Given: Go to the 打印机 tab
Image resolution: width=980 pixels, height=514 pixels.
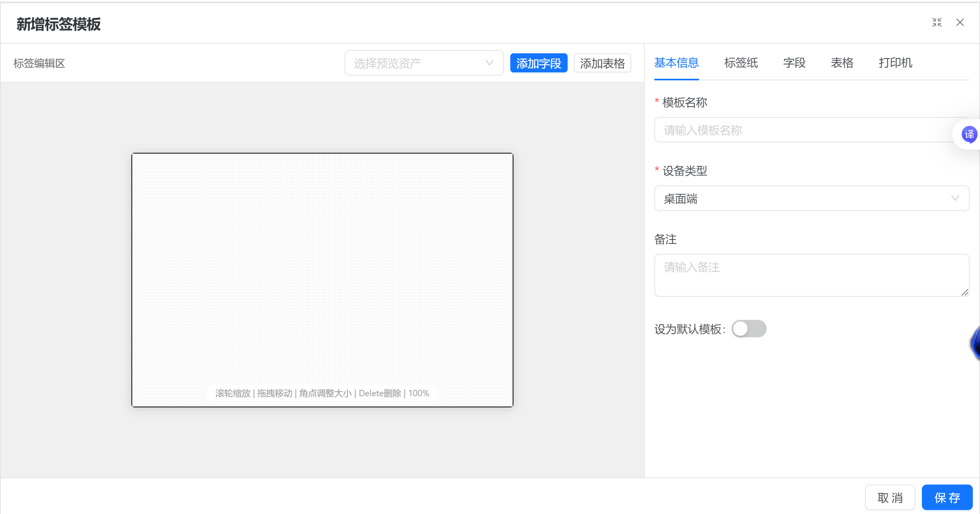Looking at the screenshot, I should [x=895, y=63].
